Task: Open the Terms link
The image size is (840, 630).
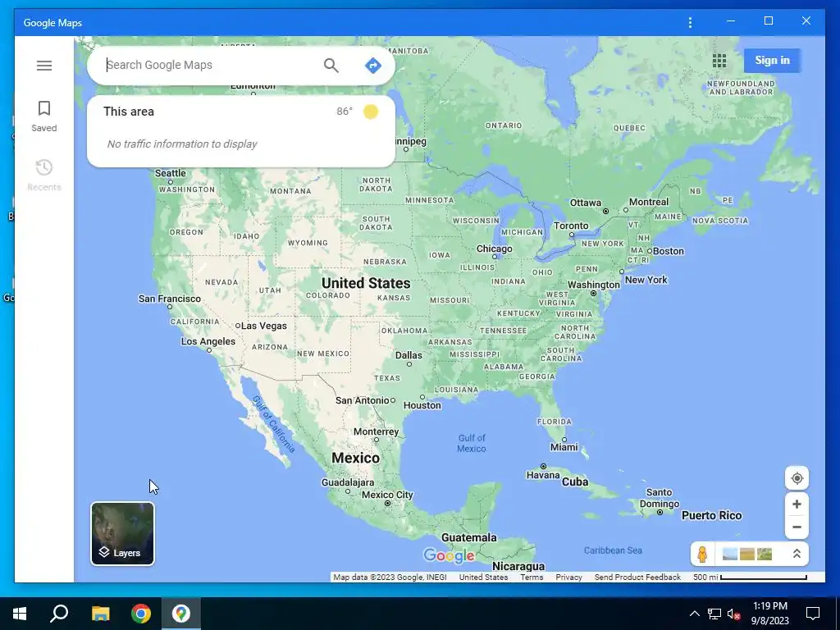Action: (x=532, y=577)
